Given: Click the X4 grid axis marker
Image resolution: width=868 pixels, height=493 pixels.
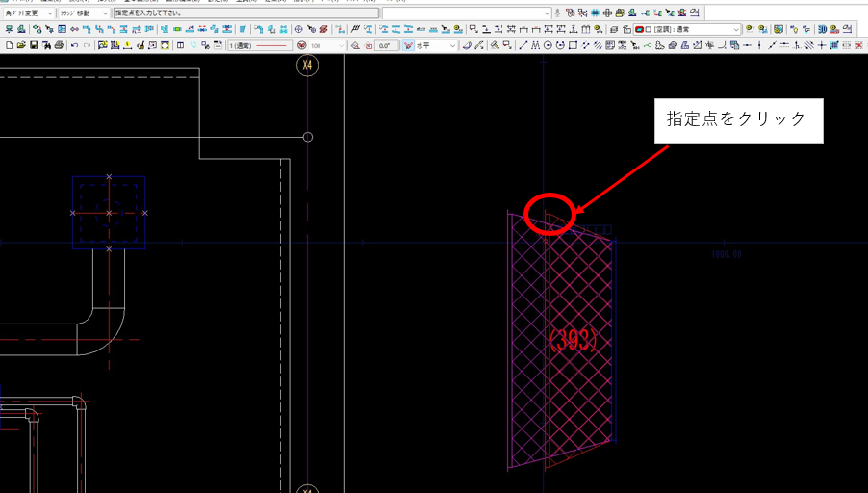Looking at the screenshot, I should (307, 65).
